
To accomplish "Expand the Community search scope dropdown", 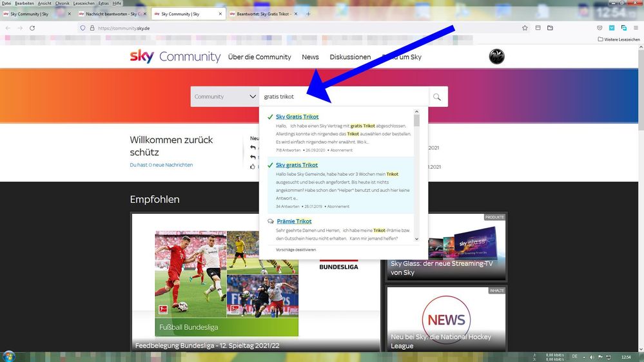I will pos(225,97).
